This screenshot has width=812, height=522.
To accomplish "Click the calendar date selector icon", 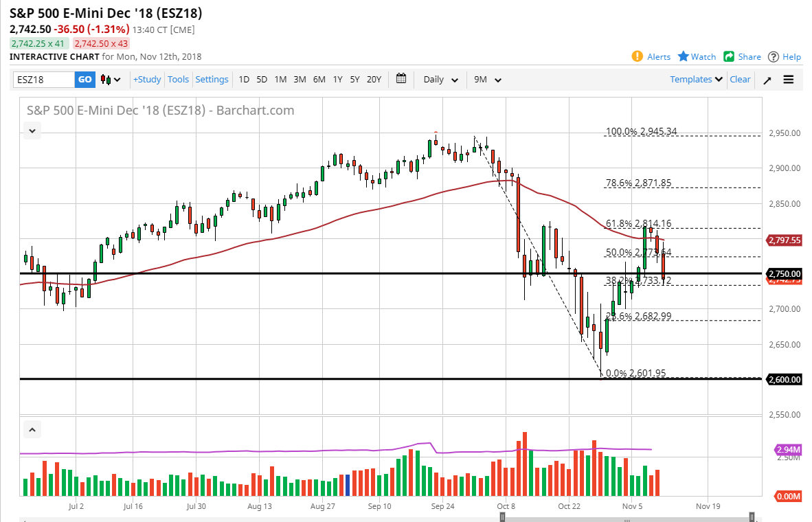I will tap(401, 79).
